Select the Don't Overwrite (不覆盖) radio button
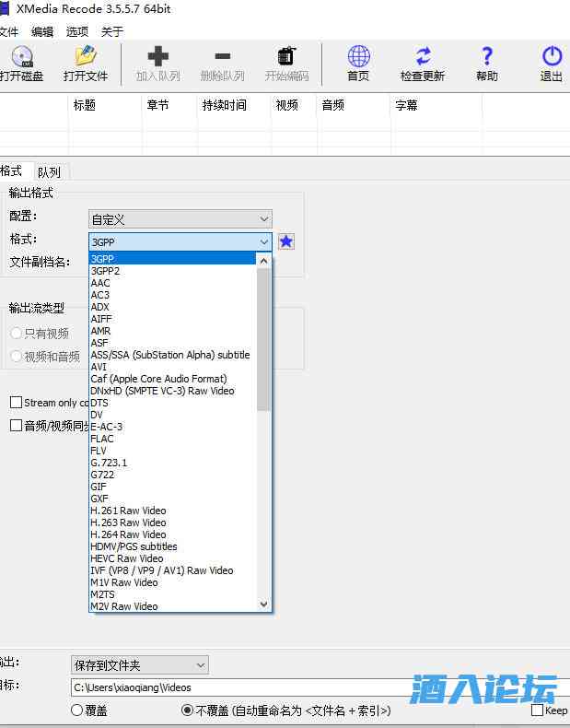 (x=187, y=710)
